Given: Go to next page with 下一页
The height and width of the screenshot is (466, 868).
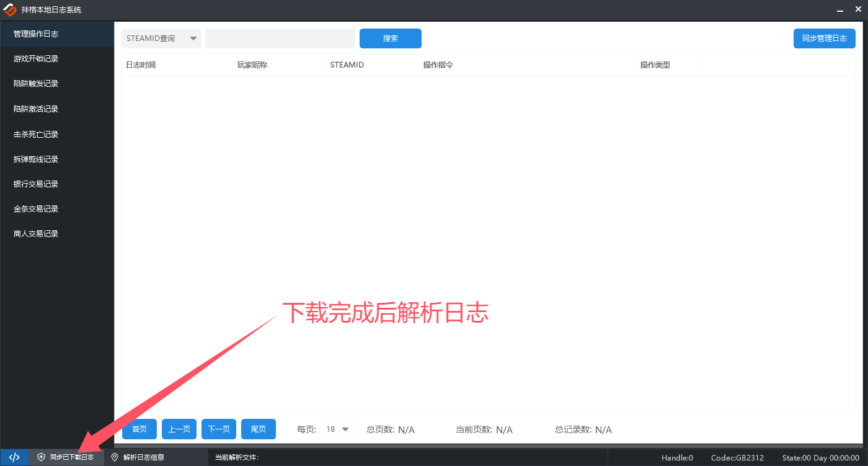Looking at the screenshot, I should [219, 429].
